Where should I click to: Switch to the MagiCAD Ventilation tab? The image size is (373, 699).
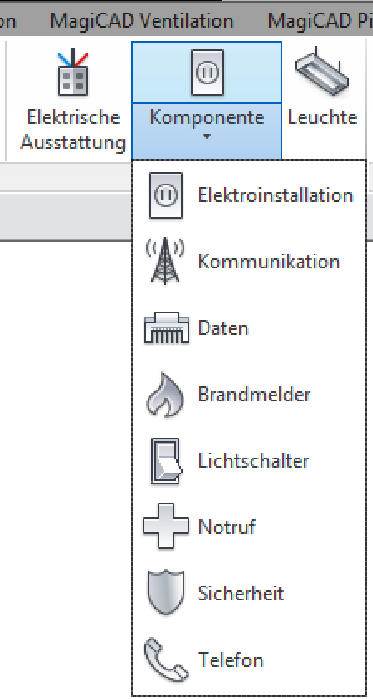click(x=142, y=21)
